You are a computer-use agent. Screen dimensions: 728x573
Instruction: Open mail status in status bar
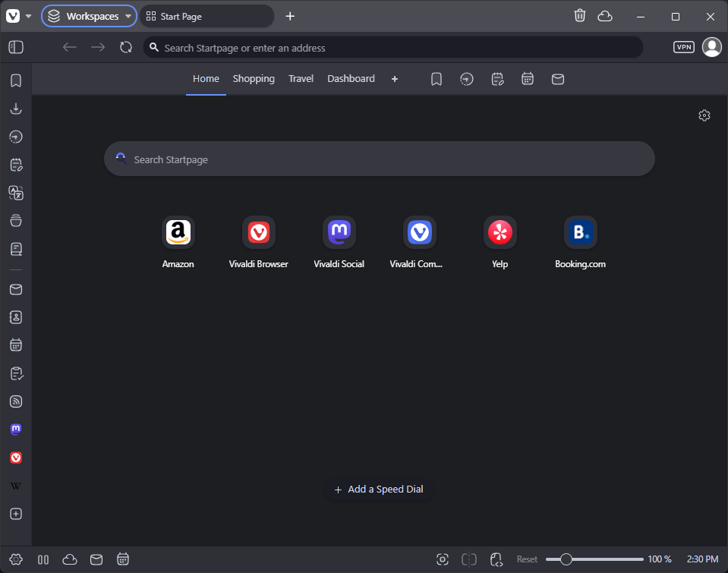(x=96, y=559)
